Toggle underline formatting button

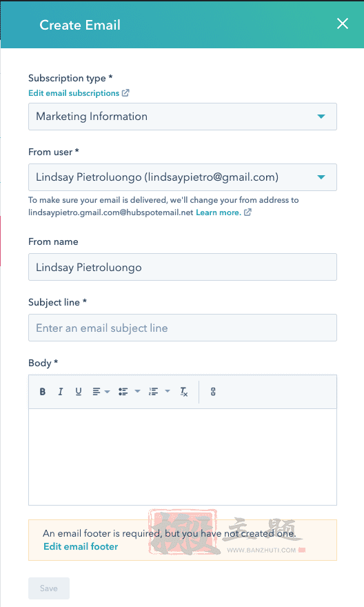point(79,392)
